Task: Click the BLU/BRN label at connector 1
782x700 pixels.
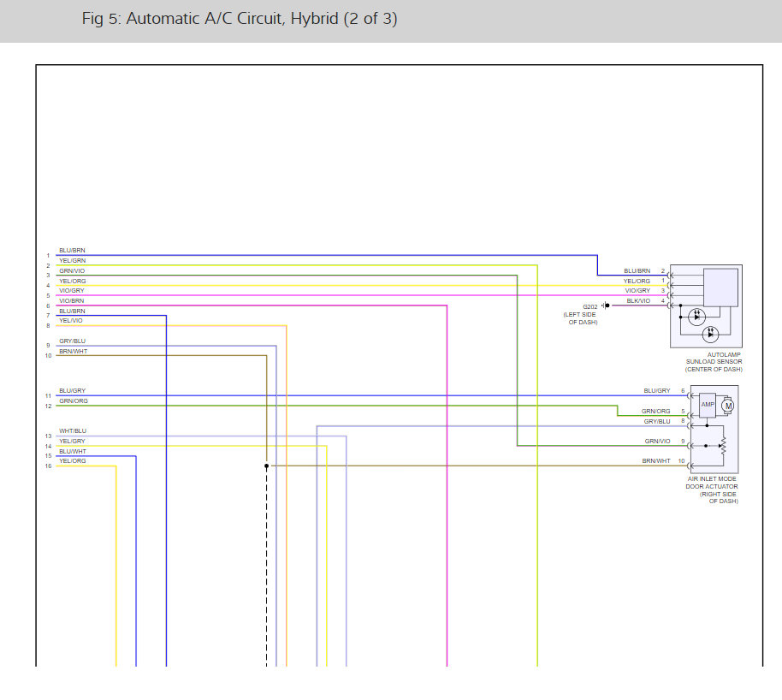Action: [x=73, y=251]
